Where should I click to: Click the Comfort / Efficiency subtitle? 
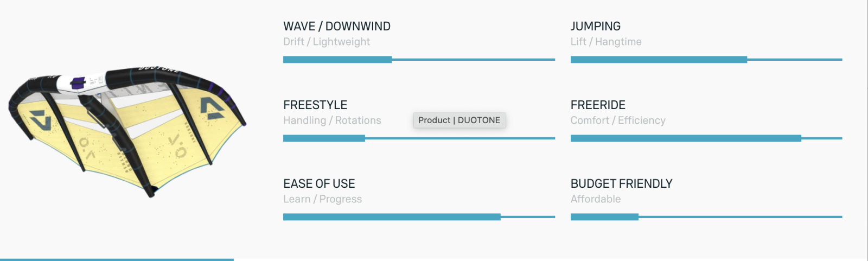tap(618, 120)
